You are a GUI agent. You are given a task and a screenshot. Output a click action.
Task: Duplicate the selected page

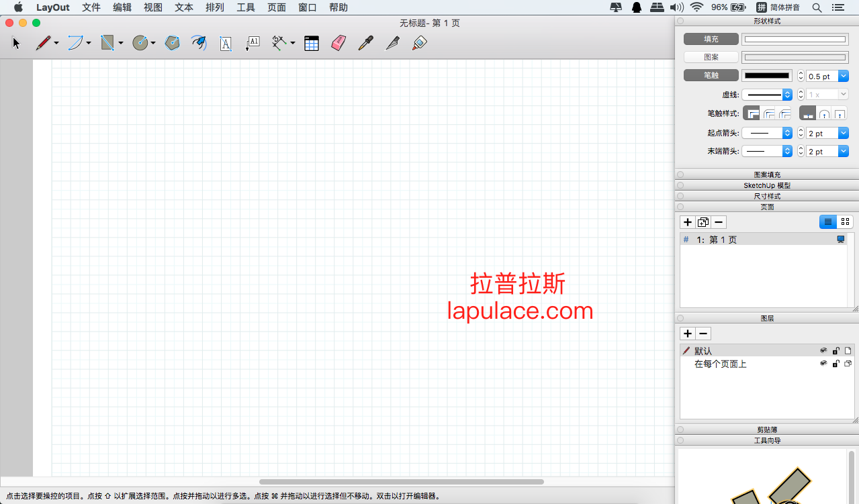pos(703,222)
